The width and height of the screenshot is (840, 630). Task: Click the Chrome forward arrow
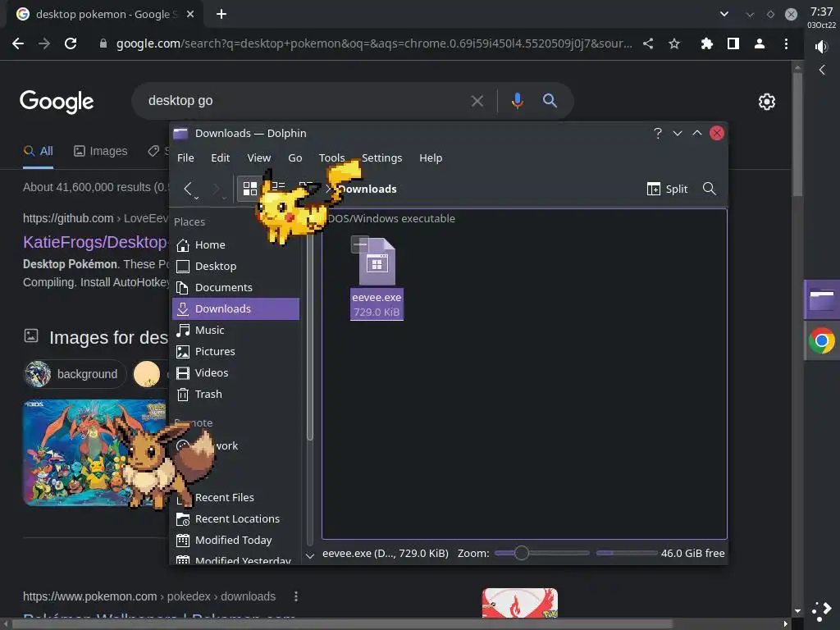[44, 43]
